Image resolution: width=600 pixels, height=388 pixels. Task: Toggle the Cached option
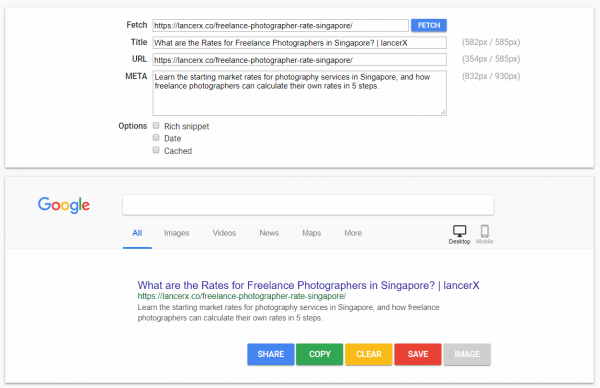pos(156,150)
